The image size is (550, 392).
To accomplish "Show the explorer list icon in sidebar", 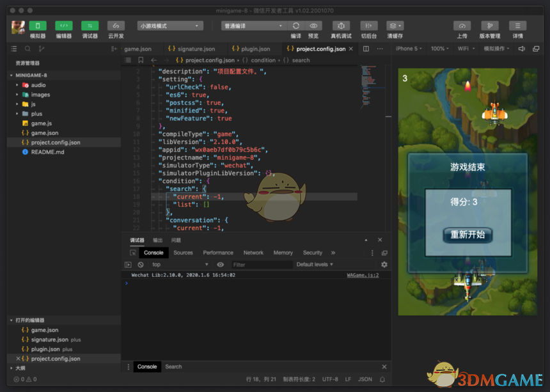I will pos(13,49).
